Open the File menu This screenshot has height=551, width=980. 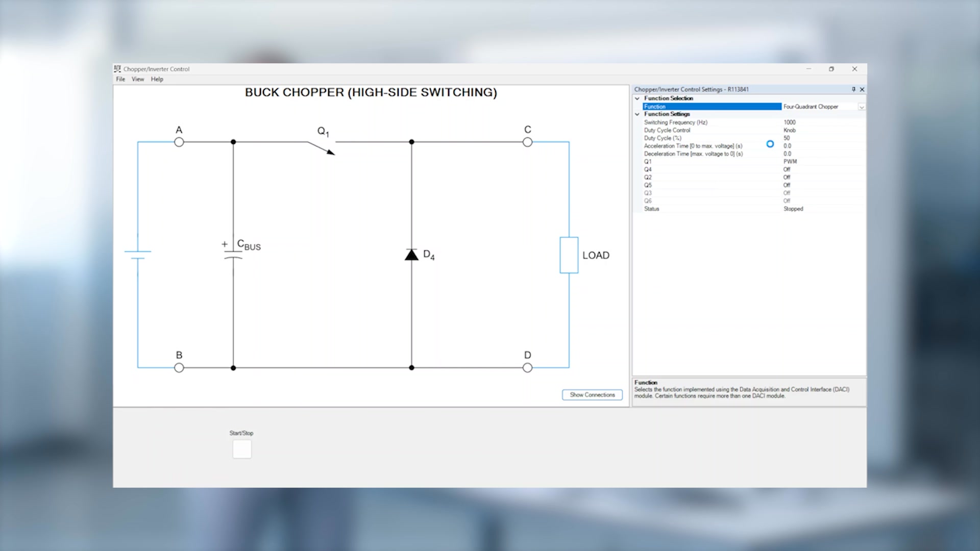point(120,79)
